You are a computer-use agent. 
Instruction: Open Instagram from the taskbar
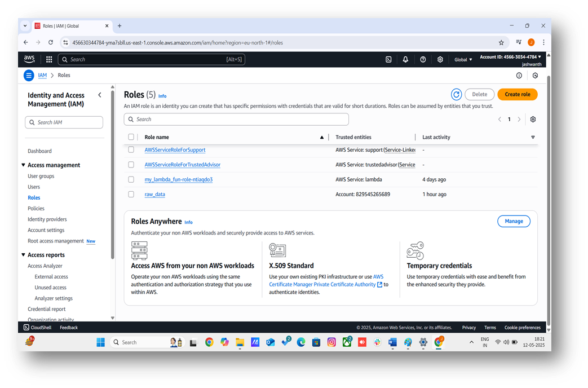pos(331,342)
